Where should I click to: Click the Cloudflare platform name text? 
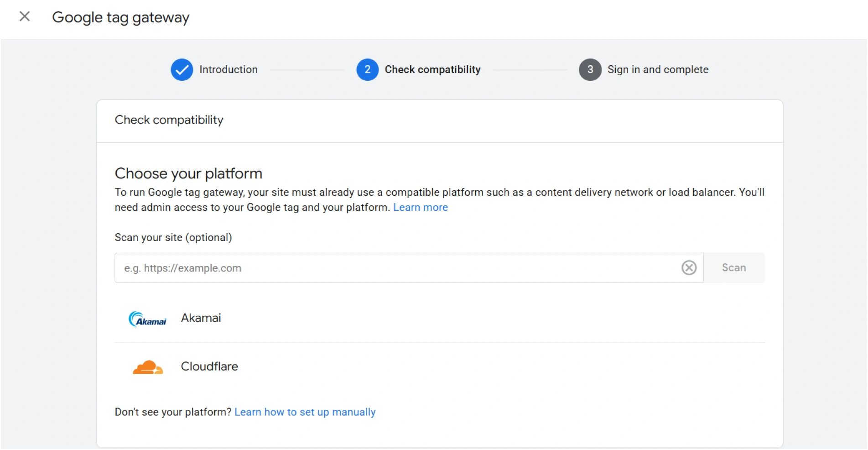click(x=209, y=366)
